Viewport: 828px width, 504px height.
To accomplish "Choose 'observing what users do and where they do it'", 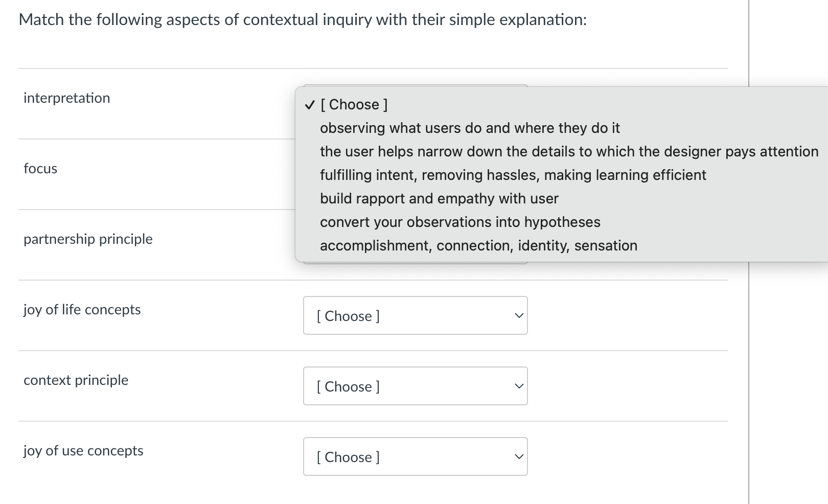I will [470, 128].
